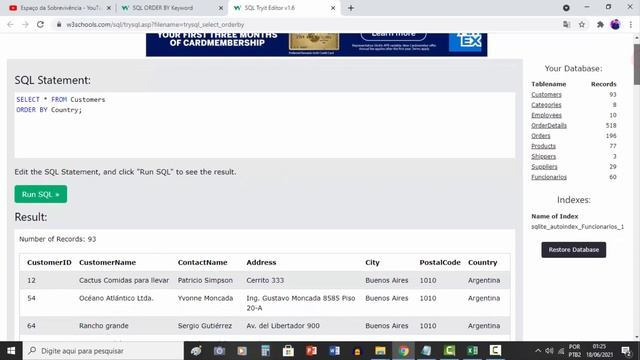
Task: Close the SQL ORDER BY Keyword tab
Action: click(x=221, y=8)
